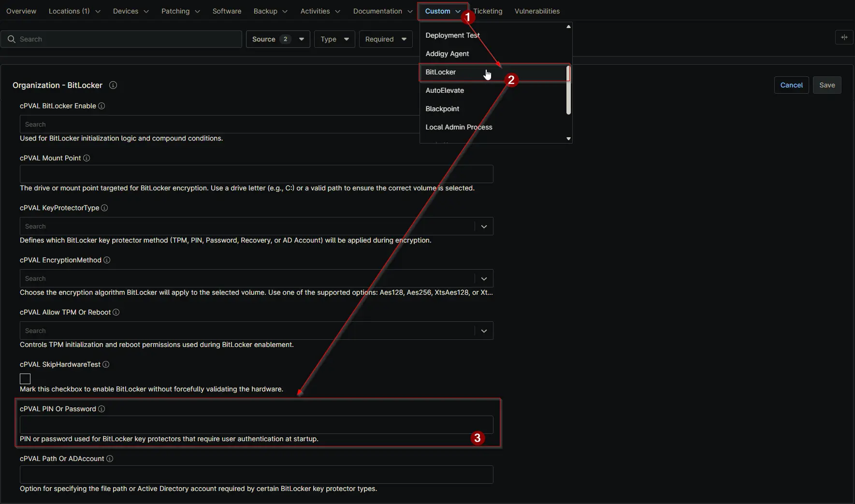Click the cPVAL PIN Or Password input field

point(256,425)
